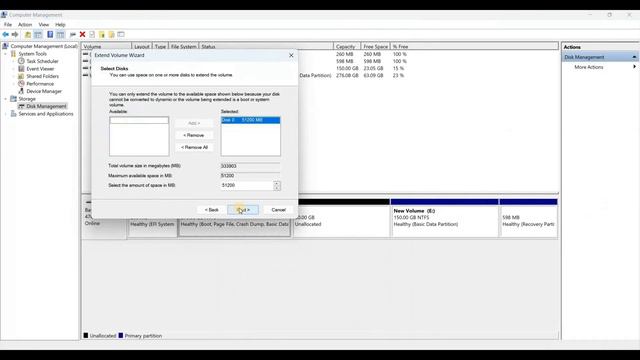Image resolution: width=640 pixels, height=360 pixels.
Task: Click the greyed Add button
Action: pos(194,123)
